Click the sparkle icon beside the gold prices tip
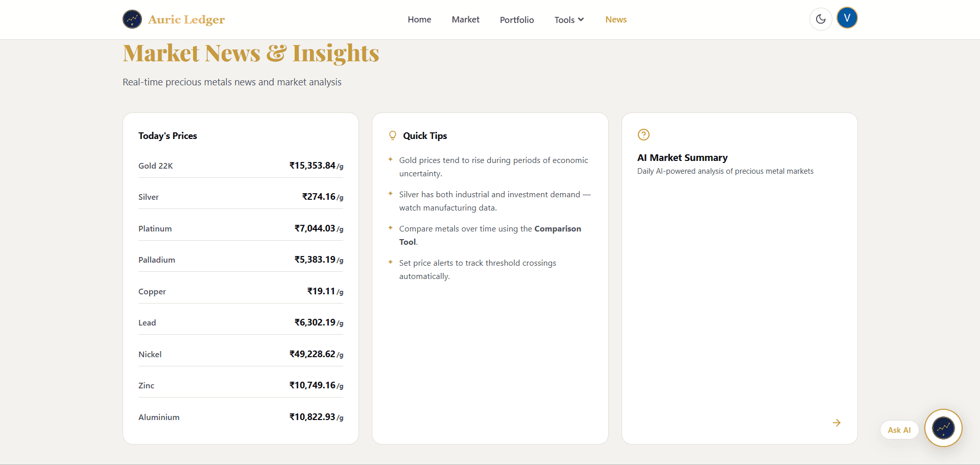The width and height of the screenshot is (980, 465). pyautogui.click(x=390, y=159)
